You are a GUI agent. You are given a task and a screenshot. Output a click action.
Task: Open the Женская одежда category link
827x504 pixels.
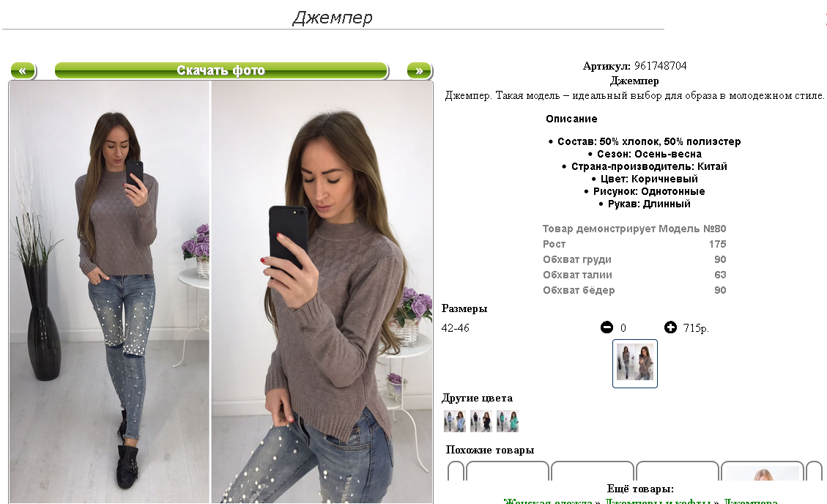(547, 501)
